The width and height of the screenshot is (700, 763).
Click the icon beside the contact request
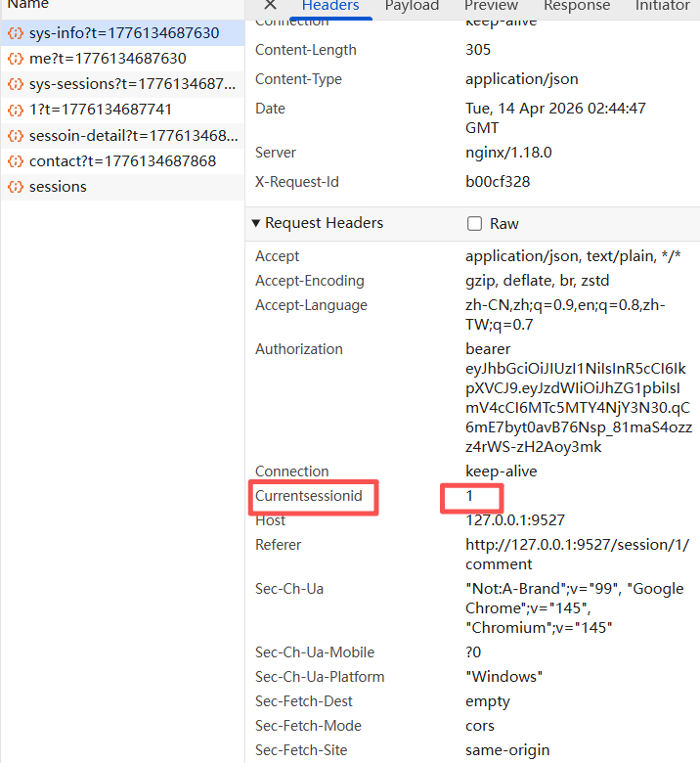(16, 160)
